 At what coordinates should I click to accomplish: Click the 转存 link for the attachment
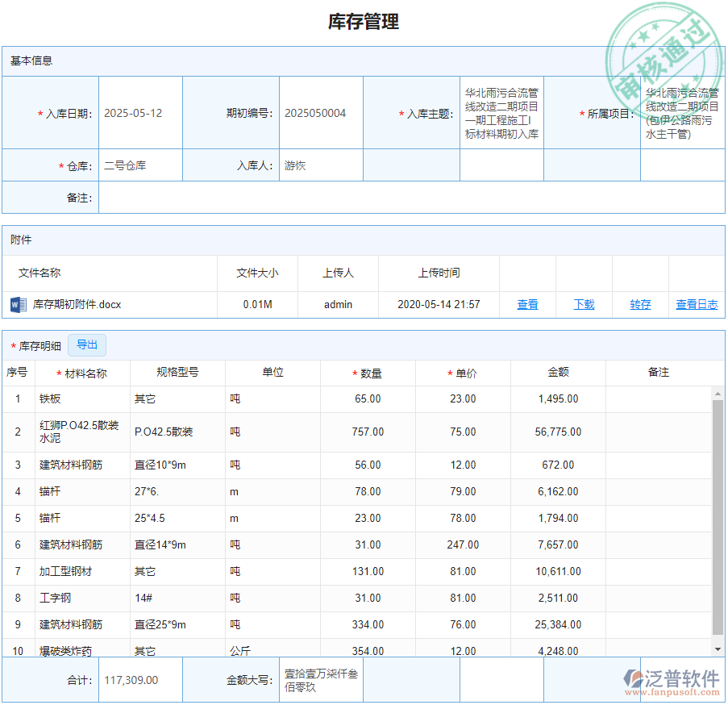pos(639,304)
